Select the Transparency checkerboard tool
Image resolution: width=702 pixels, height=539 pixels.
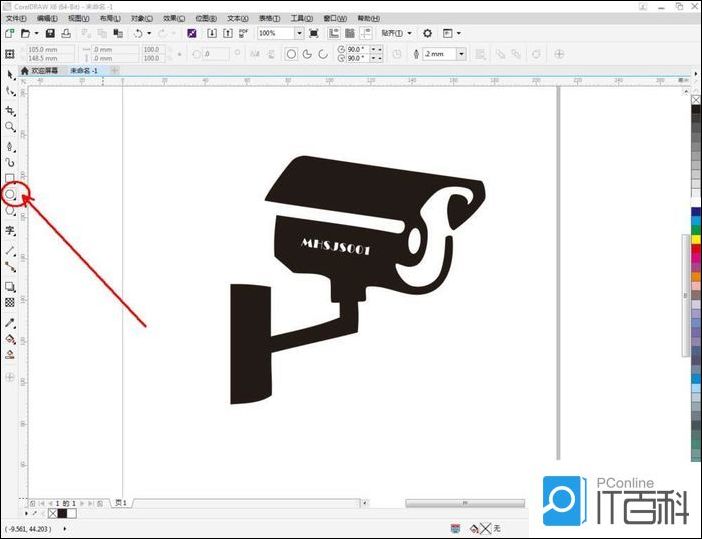tap(10, 302)
